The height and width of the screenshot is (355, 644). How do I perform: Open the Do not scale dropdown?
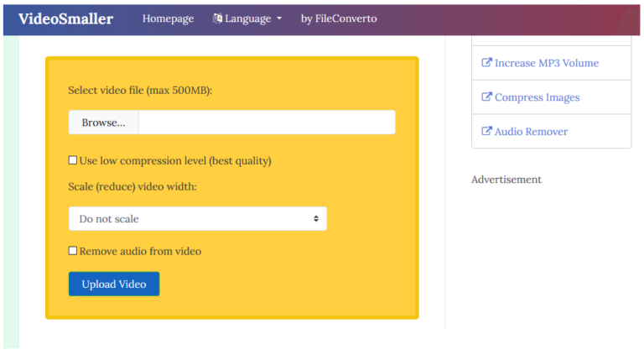tap(198, 218)
